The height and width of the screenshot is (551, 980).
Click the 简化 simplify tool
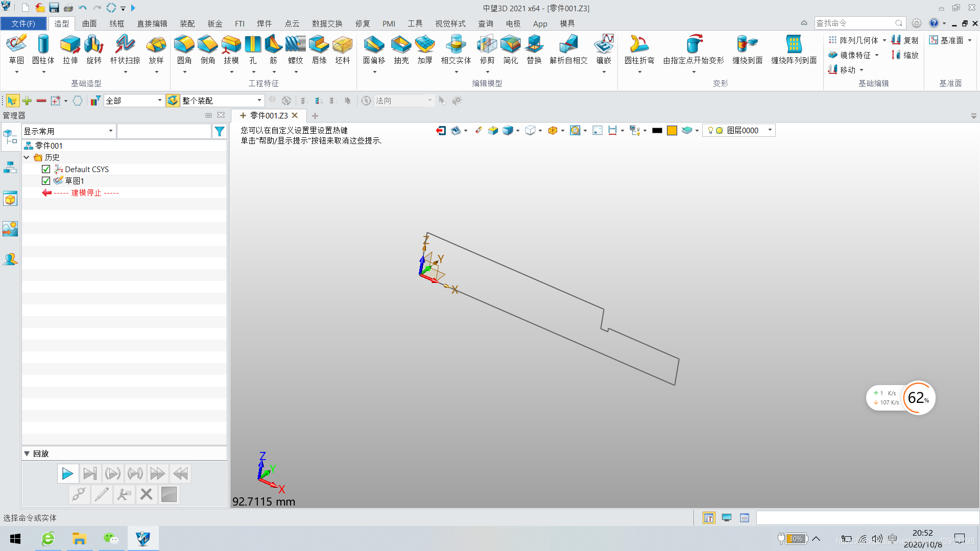[511, 50]
